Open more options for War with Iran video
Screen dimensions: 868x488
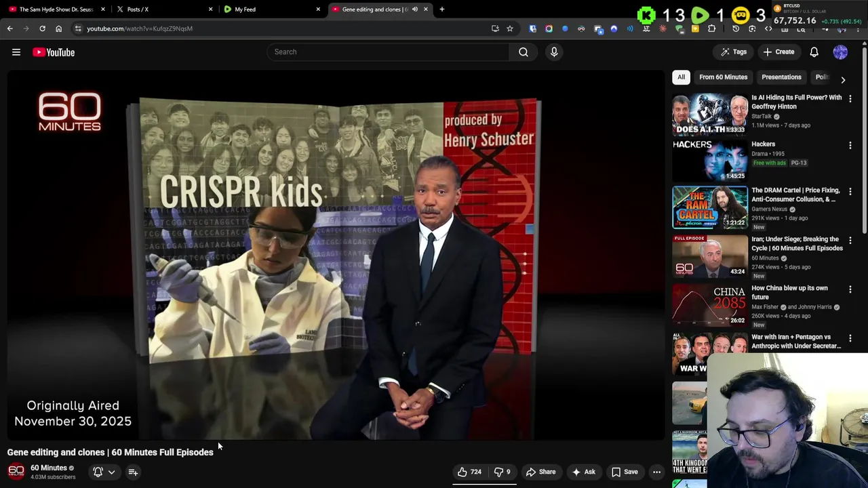coord(850,338)
